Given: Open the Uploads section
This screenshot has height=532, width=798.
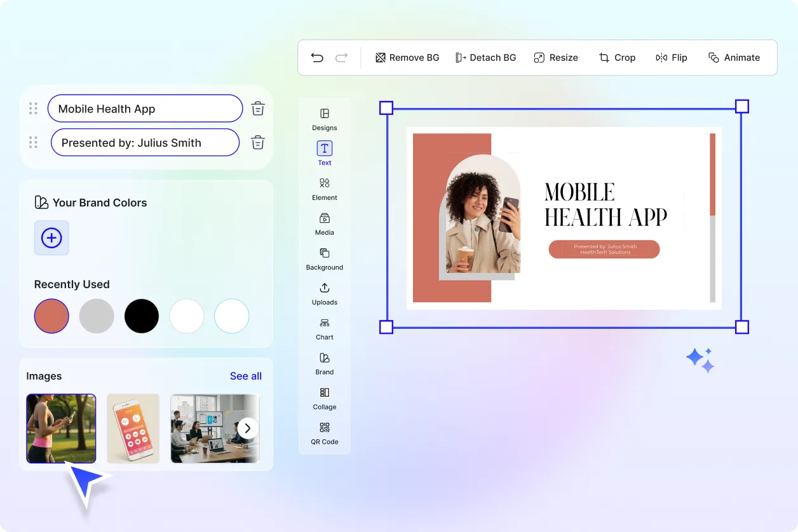Looking at the screenshot, I should [x=324, y=293].
